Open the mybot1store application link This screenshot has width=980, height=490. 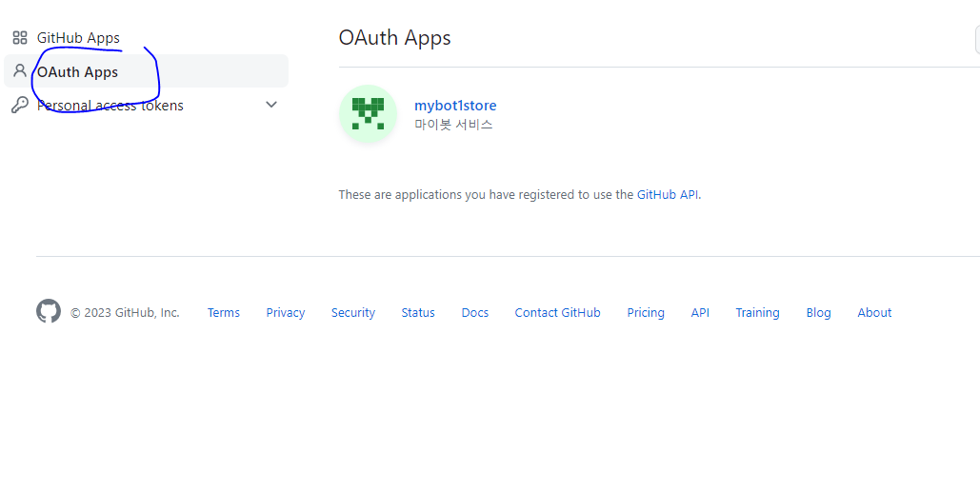pos(455,106)
